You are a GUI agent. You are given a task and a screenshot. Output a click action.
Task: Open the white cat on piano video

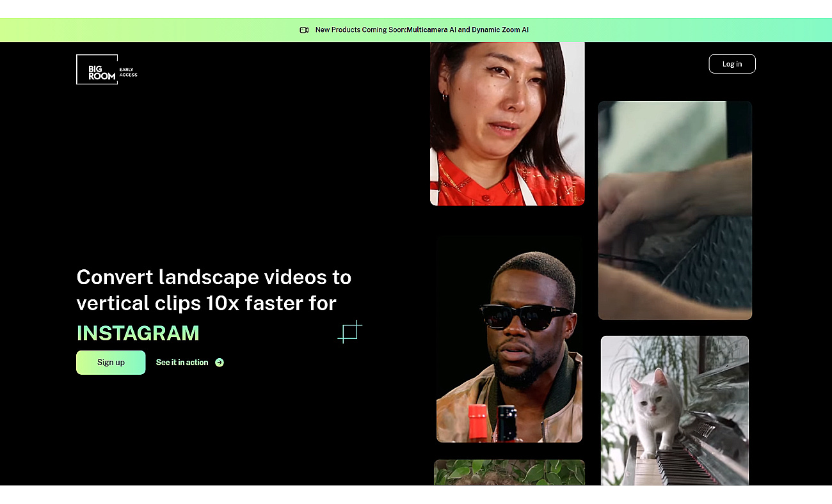pyautogui.click(x=675, y=411)
